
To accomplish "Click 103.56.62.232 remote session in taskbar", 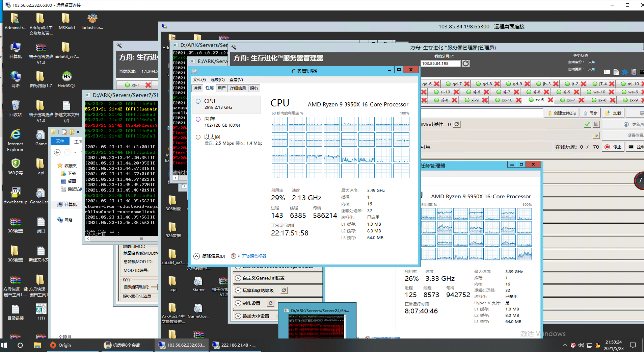I will point(182,345).
